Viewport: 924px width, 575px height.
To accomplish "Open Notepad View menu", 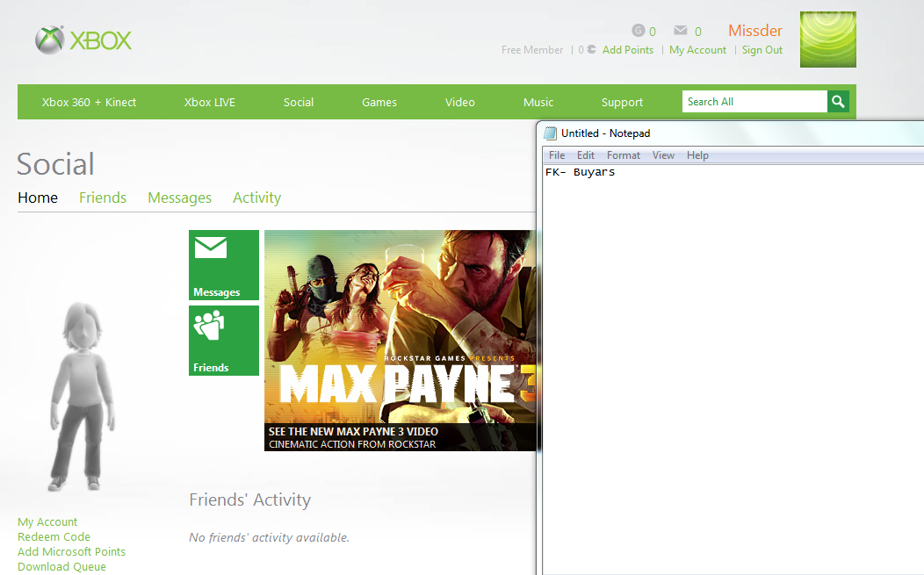I will coord(663,155).
